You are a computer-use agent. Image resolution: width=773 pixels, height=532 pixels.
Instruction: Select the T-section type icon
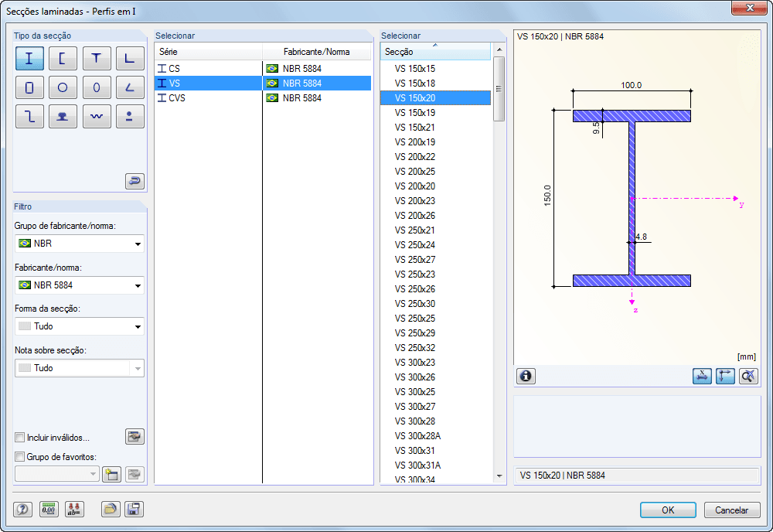[x=96, y=59]
